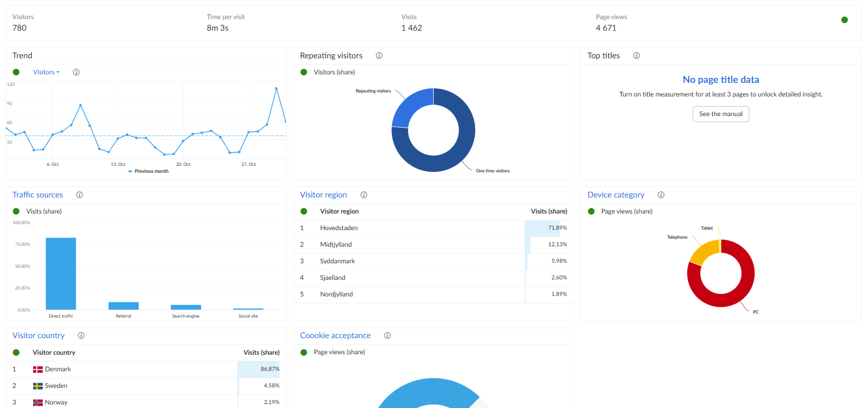The height and width of the screenshot is (408, 868).
Task: Open the Traffic sources report link
Action: (38, 195)
